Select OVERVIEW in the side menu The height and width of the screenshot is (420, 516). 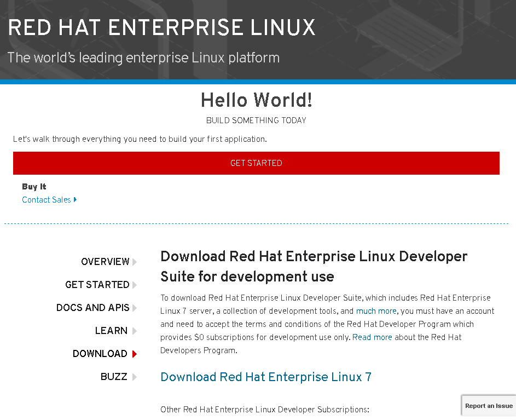click(105, 262)
